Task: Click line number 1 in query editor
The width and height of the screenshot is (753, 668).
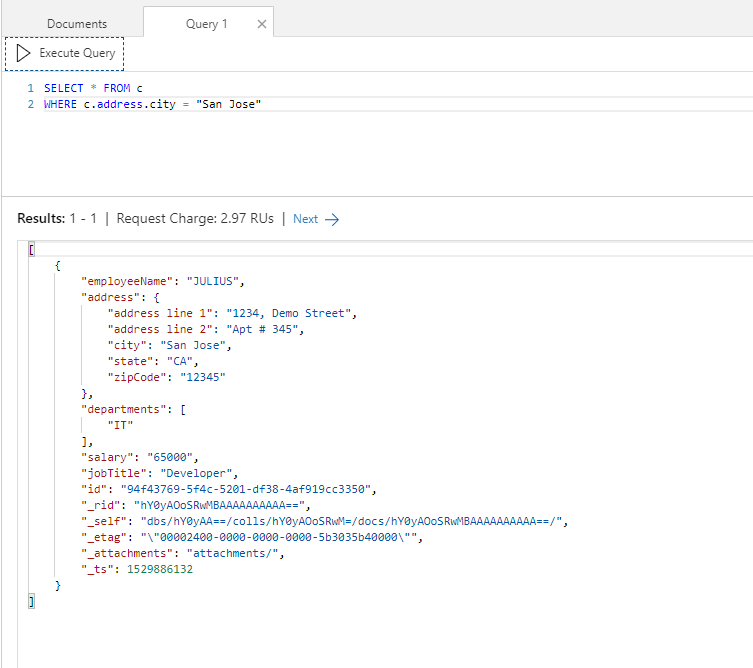Action: pyautogui.click(x=31, y=88)
